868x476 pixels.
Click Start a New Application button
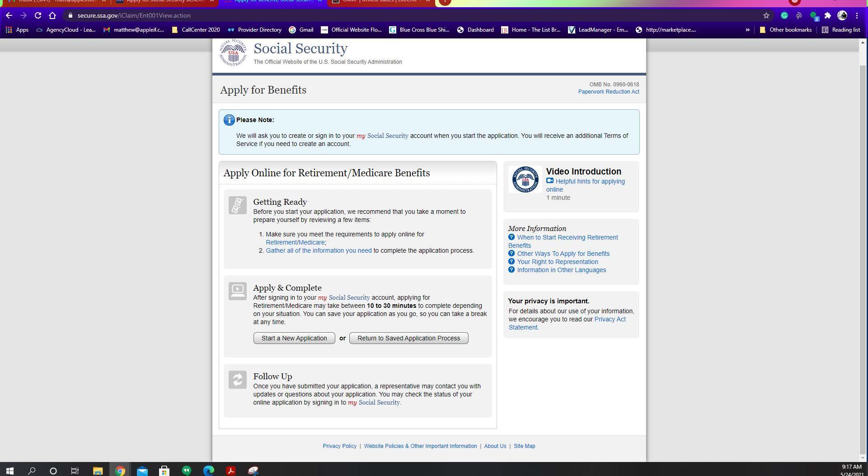pos(294,338)
